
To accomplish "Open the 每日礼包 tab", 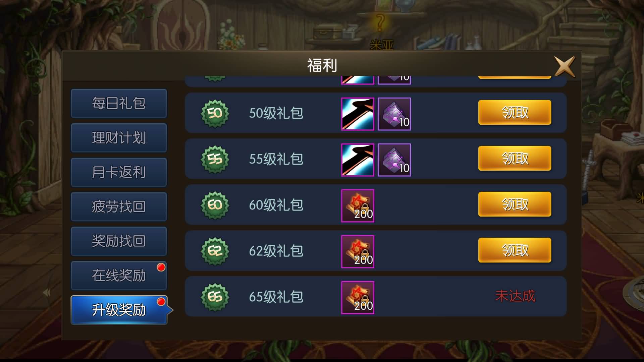I will (119, 103).
